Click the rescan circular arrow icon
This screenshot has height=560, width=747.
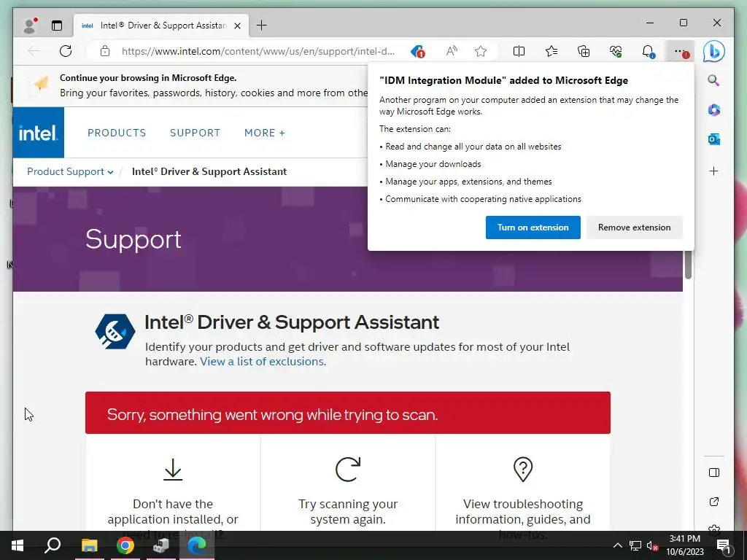348,470
